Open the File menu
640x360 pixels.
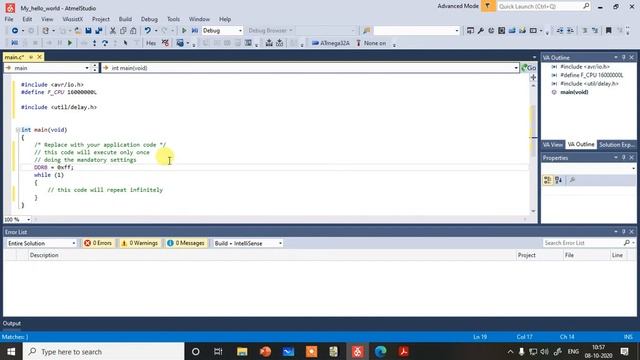(x=9, y=19)
